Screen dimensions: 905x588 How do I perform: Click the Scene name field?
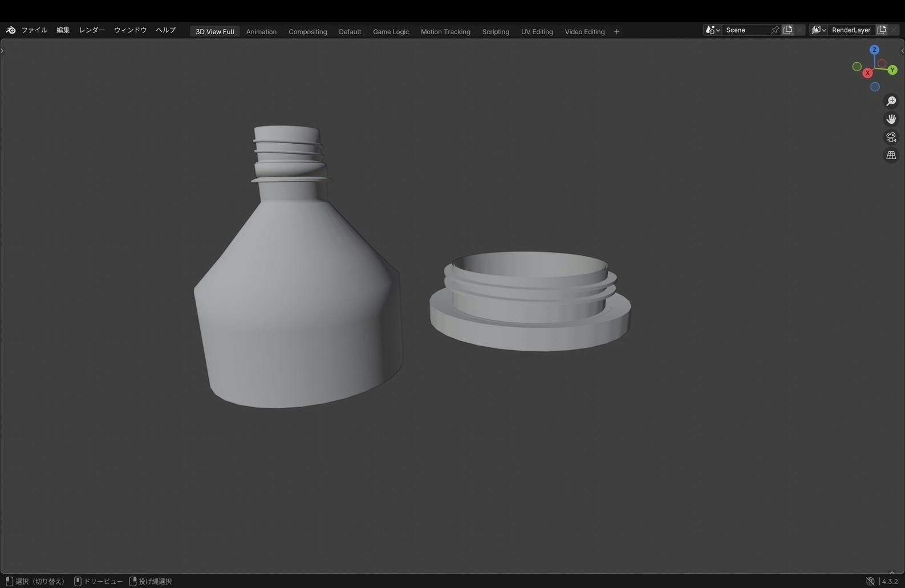746,30
